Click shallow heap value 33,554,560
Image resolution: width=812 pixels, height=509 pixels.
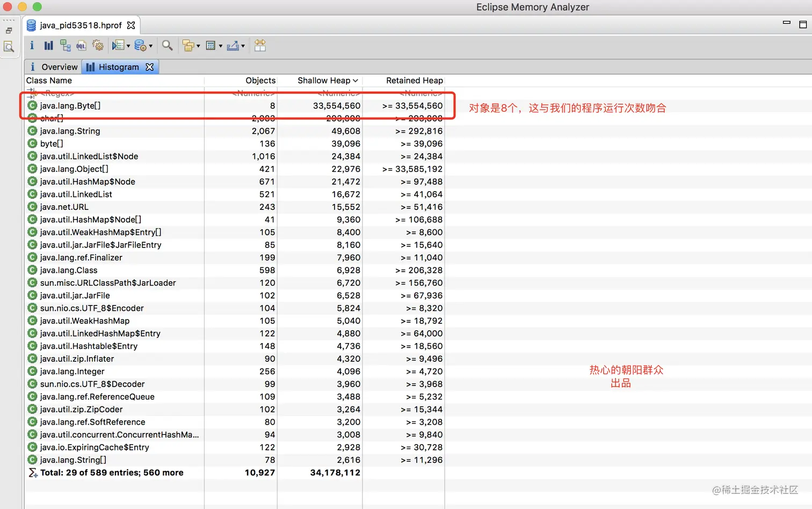pos(337,106)
